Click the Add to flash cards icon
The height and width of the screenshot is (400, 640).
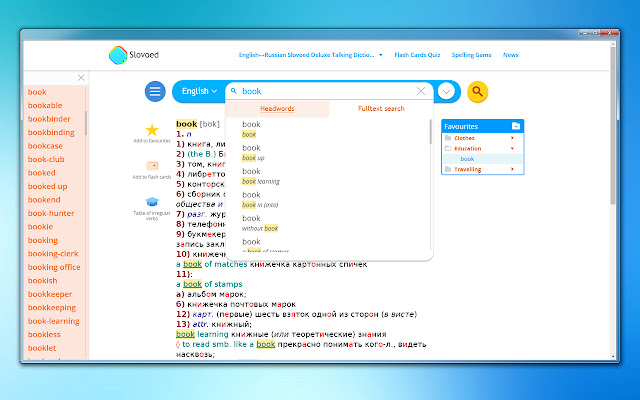tap(152, 166)
